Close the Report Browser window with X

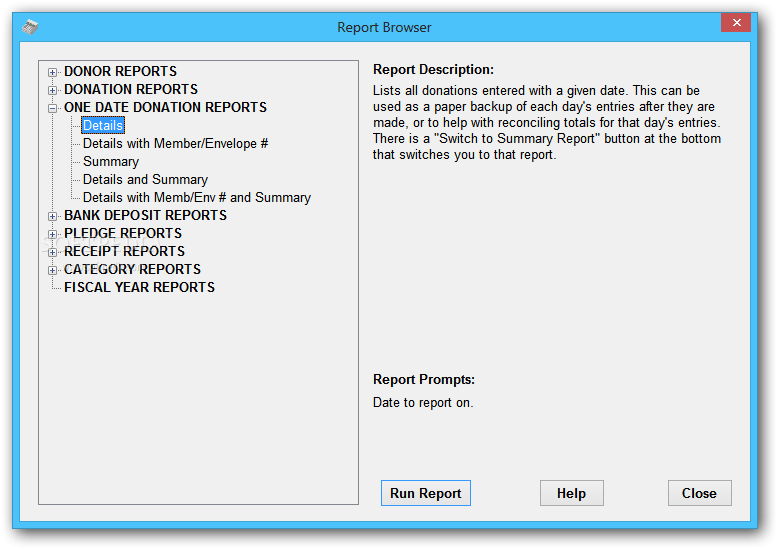click(x=736, y=23)
